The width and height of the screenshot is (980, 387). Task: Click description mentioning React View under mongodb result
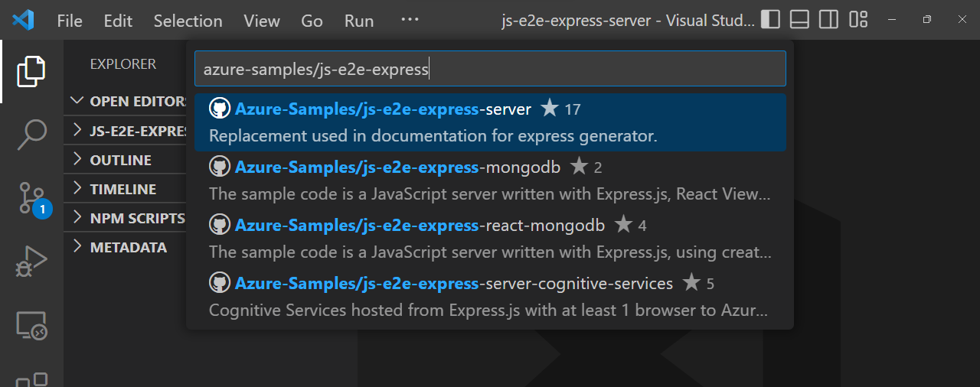coord(490,194)
